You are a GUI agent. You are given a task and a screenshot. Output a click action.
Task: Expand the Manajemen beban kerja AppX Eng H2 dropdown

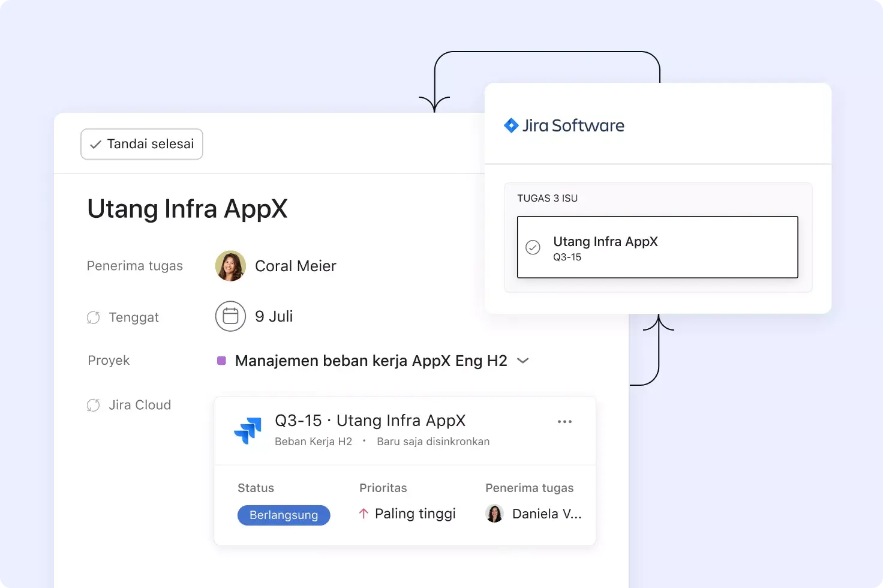click(x=522, y=361)
